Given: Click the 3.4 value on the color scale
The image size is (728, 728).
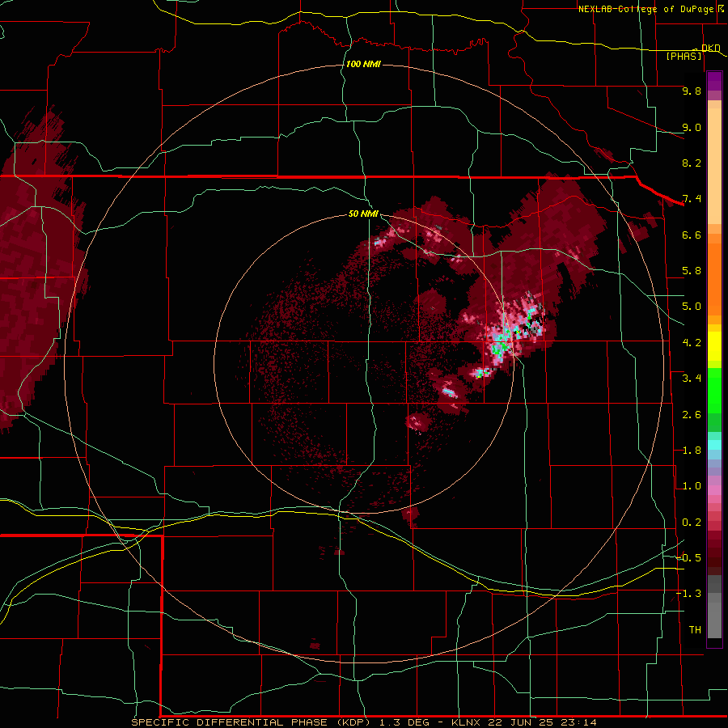Looking at the screenshot, I should (x=692, y=379).
